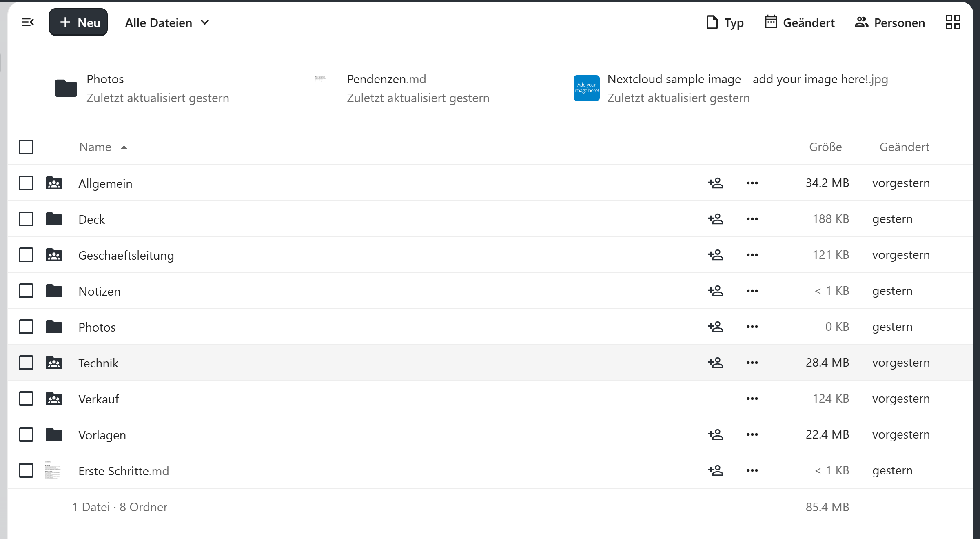980x539 pixels.
Task: Open actions menu for Technik
Action: 752,363
